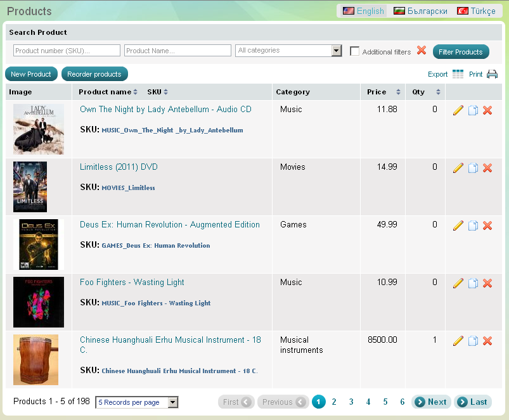Jump to the Last page
Screen dimensions: 509x420
pos(472,402)
